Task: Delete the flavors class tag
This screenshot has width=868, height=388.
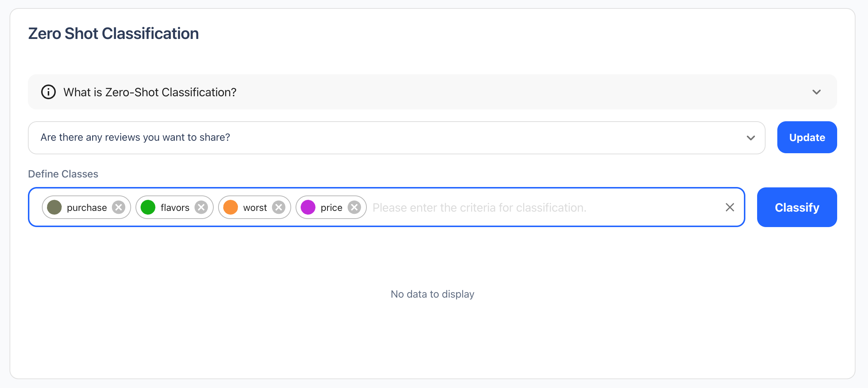Action: (201, 207)
